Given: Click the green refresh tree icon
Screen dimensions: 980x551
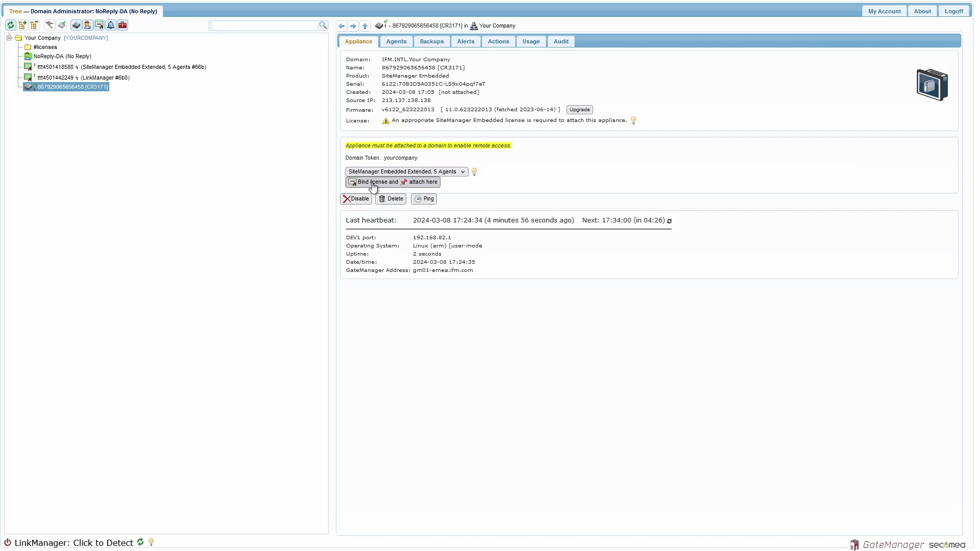Looking at the screenshot, I should pos(11,25).
